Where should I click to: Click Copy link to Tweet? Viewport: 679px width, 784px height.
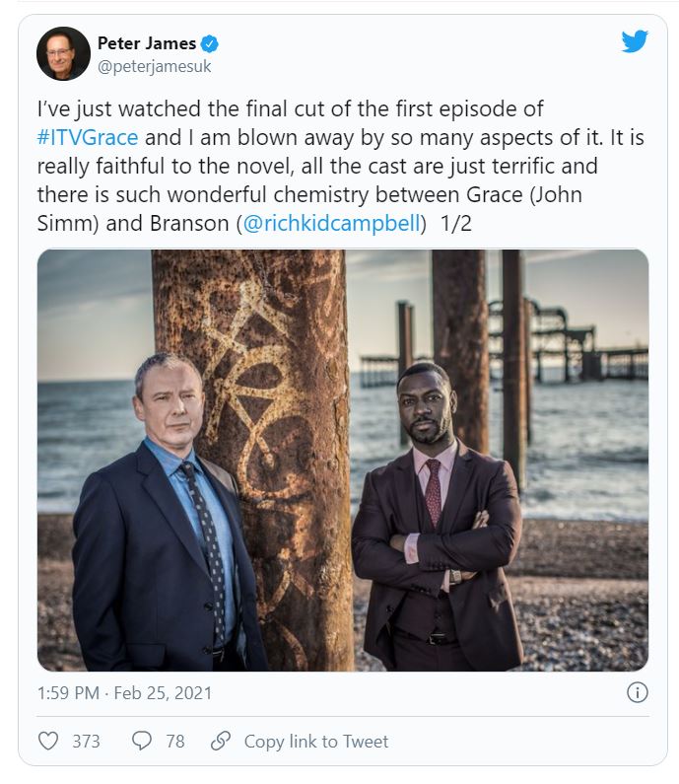coord(315,741)
